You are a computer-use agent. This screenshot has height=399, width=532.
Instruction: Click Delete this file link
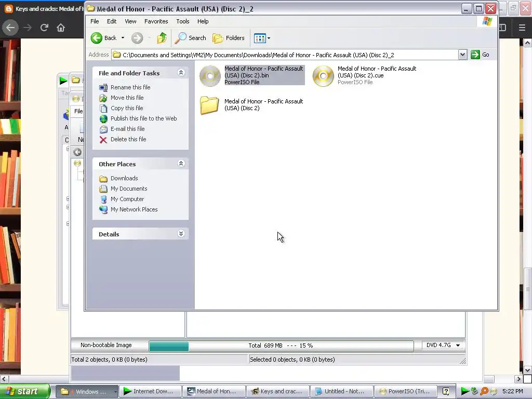pyautogui.click(x=128, y=139)
